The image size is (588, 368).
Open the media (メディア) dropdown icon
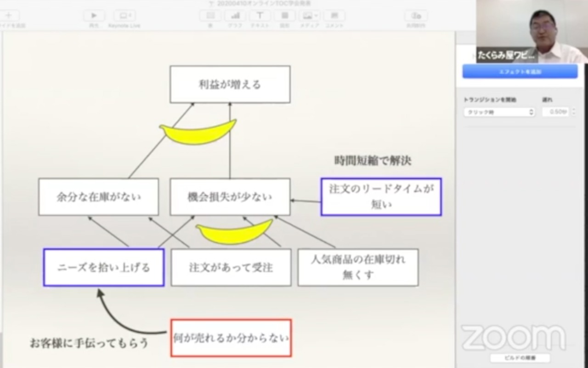(309, 16)
